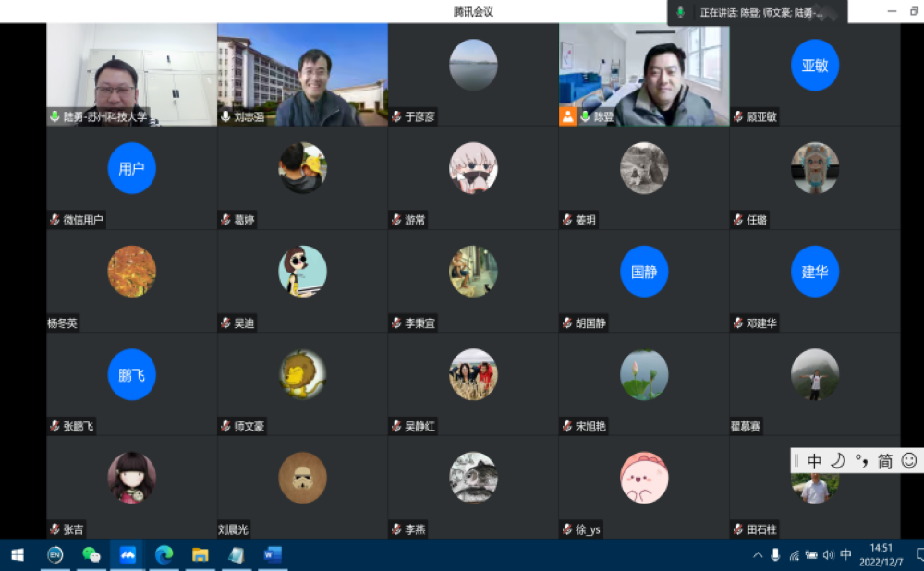Open the volume control in system tray
The width and height of the screenshot is (924, 571).
[828, 555]
